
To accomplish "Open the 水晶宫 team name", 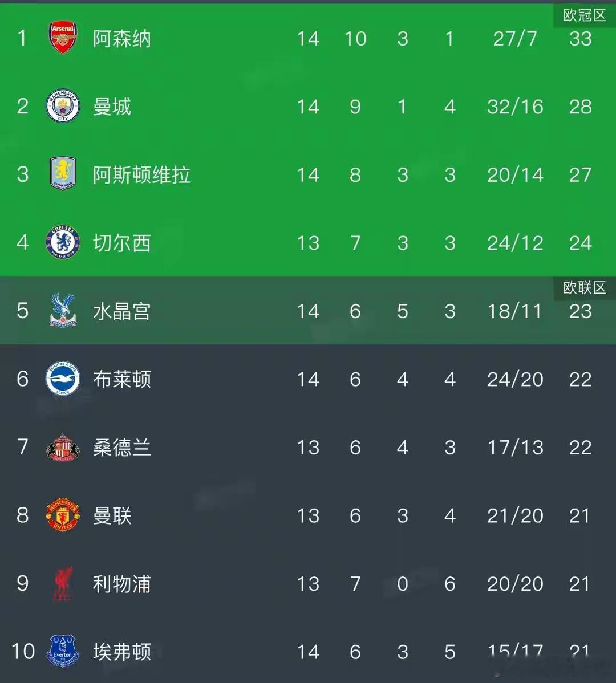I will pyautogui.click(x=122, y=311).
